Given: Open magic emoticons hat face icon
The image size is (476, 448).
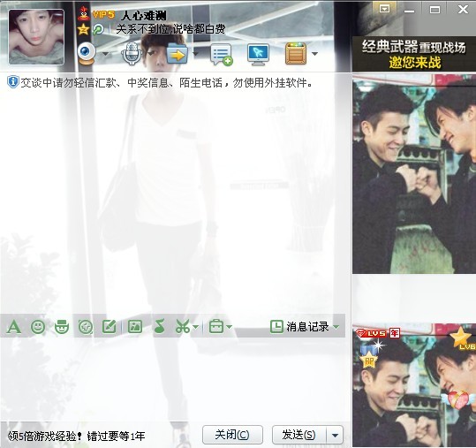Looking at the screenshot, I should click(62, 327).
